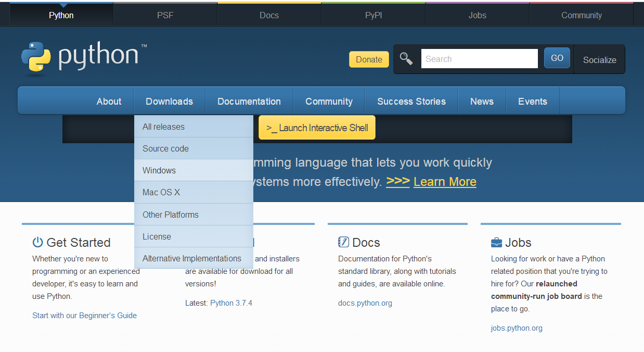
Task: Click the Jobs briefcase icon
Action: pyautogui.click(x=496, y=243)
